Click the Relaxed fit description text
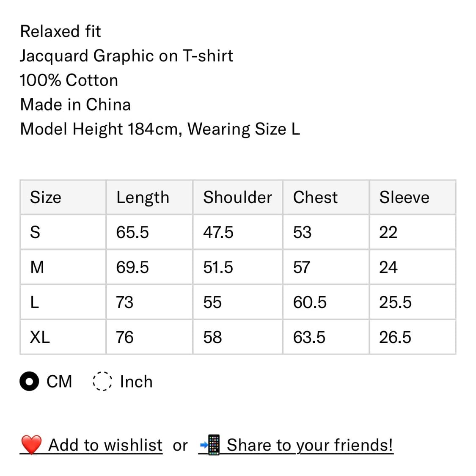The height and width of the screenshot is (476, 476). (61, 31)
